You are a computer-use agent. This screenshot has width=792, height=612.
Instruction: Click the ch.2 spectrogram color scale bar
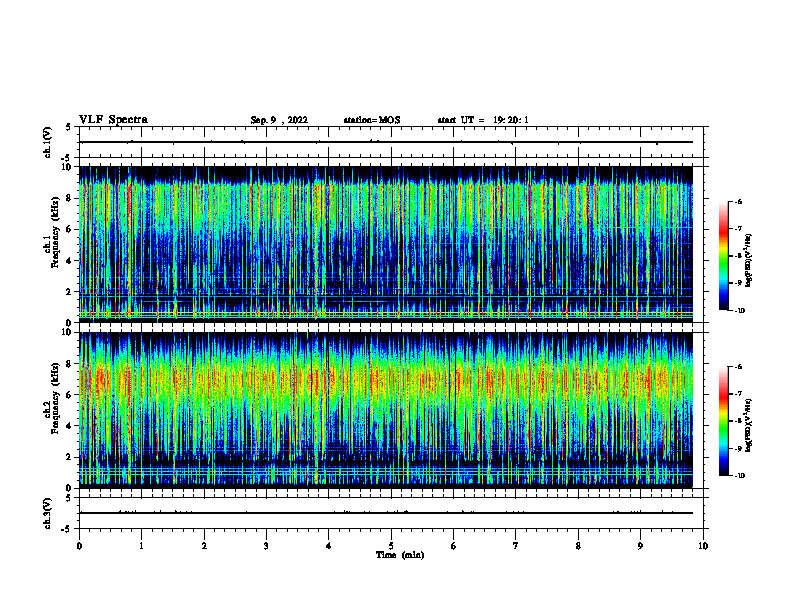coord(724,421)
